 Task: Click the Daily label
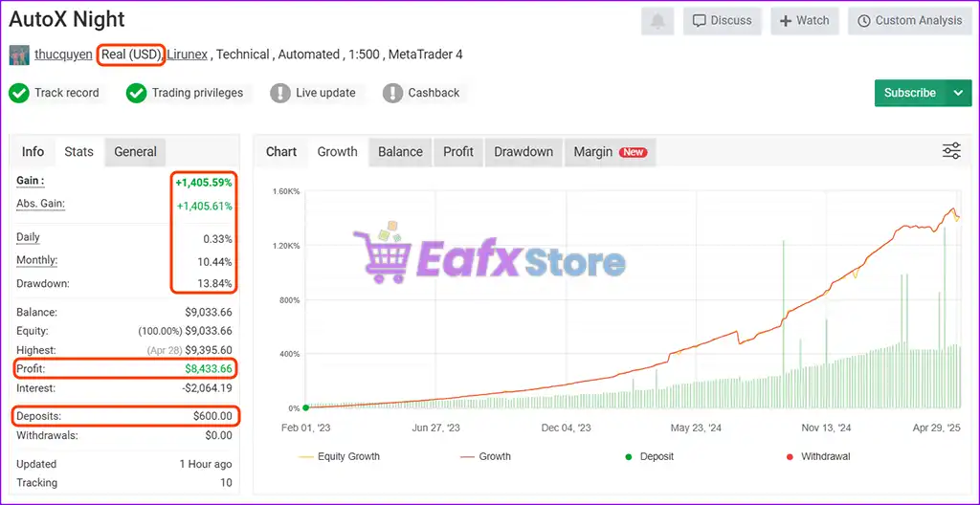(28, 237)
